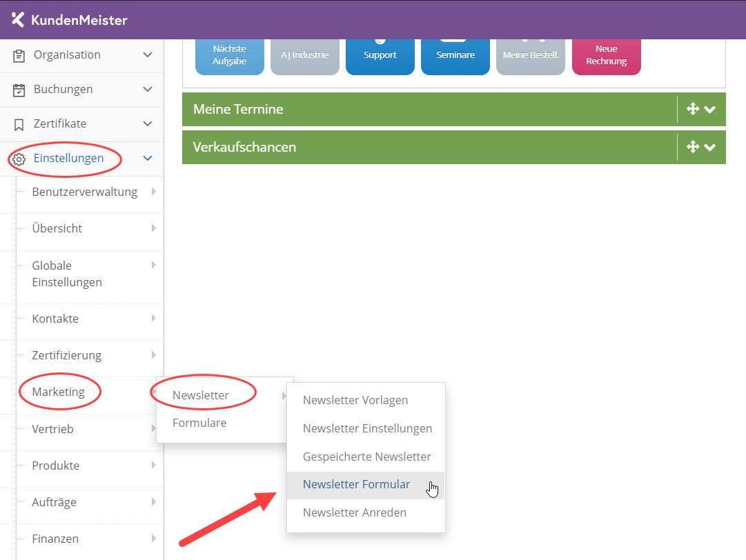This screenshot has width=746, height=560.
Task: Collapse the Einstellungen menu chevron
Action: click(148, 159)
